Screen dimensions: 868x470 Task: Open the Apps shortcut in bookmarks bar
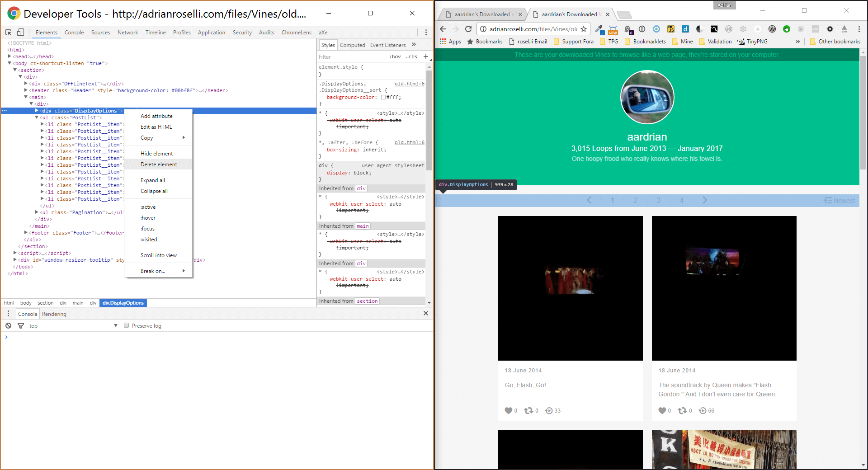pyautogui.click(x=450, y=42)
